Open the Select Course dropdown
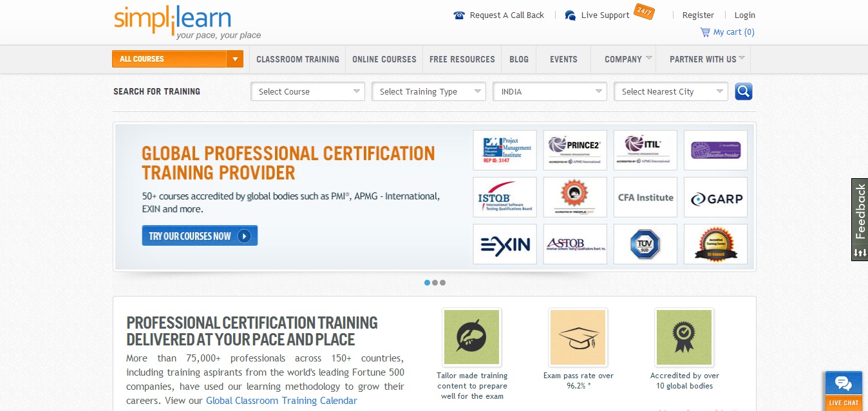The image size is (868, 411). [x=308, y=91]
